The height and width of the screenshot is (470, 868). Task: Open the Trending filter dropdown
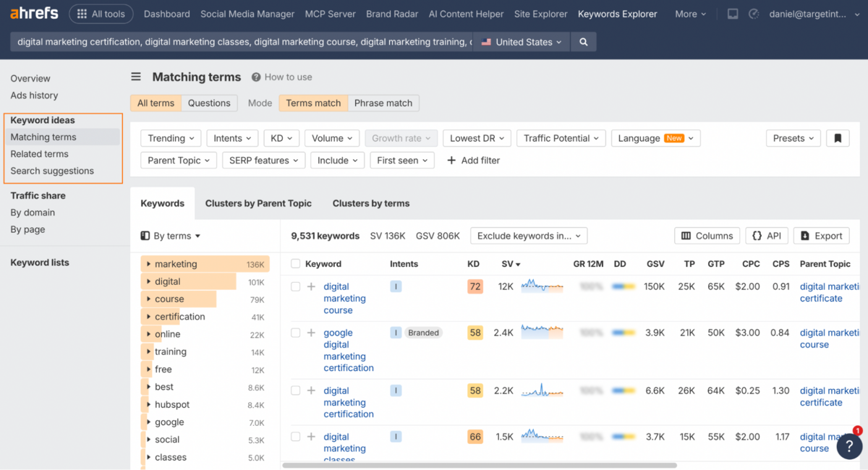[x=171, y=138]
